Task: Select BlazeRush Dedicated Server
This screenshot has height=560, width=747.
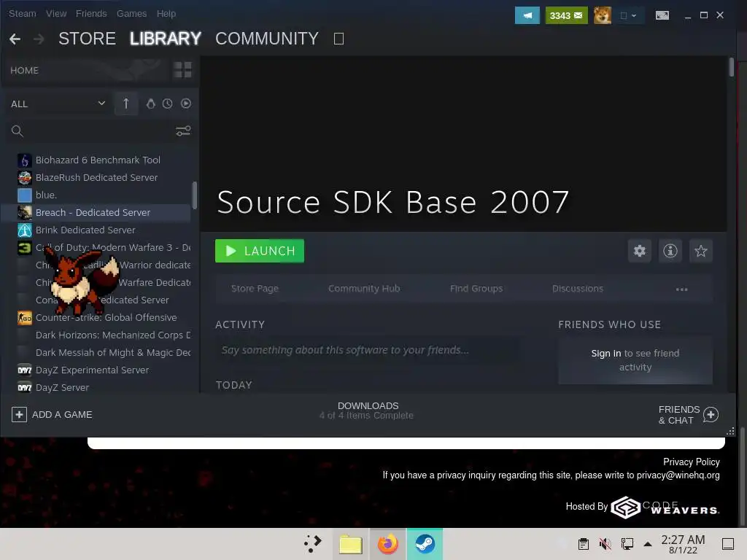Action: pos(97,178)
